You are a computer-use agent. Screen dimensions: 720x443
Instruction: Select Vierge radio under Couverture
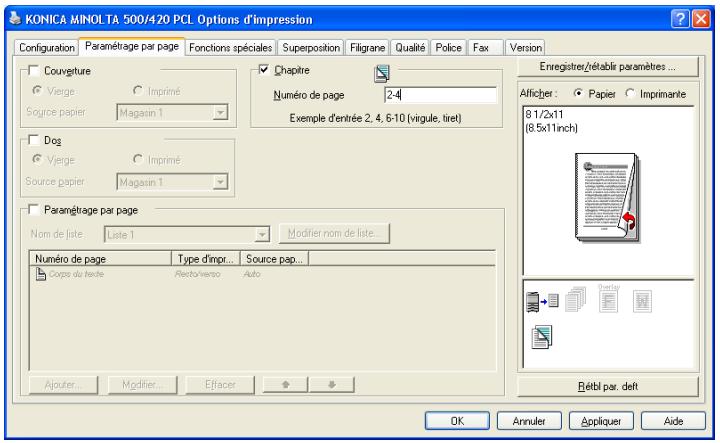point(37,90)
